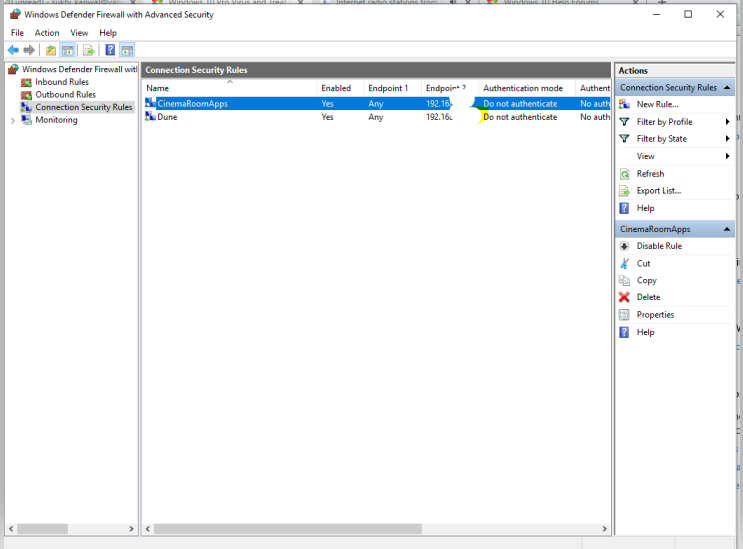Click the CinemaRoomApps rule icon
The image size is (743, 549).
[x=151, y=103]
